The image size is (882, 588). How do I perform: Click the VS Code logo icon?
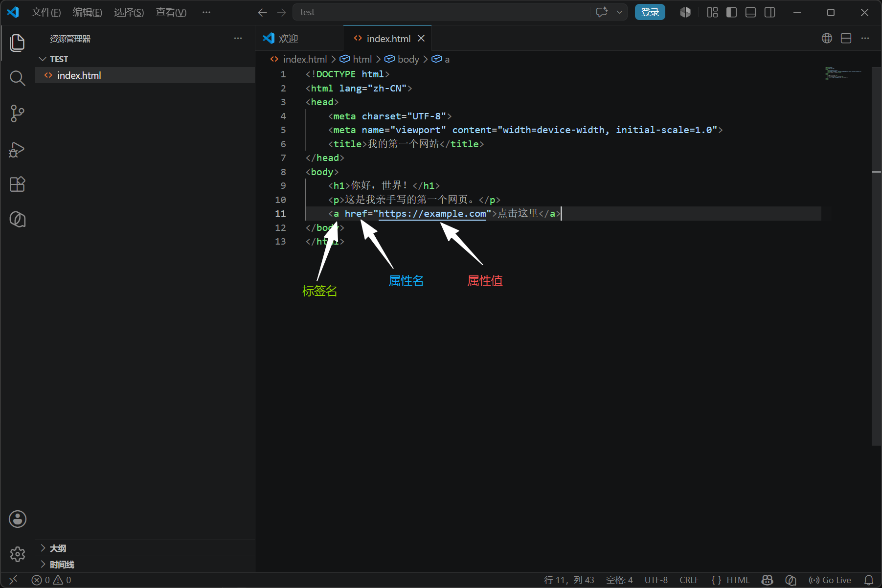(x=13, y=12)
